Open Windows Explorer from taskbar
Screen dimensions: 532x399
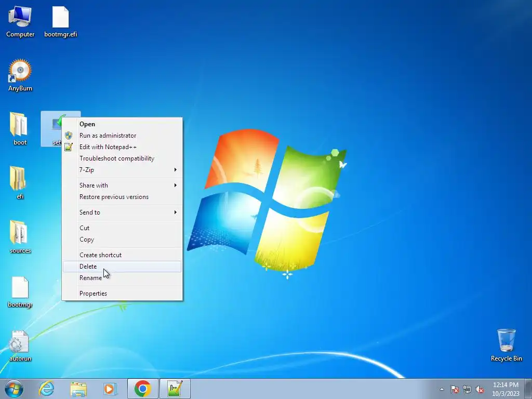point(78,389)
